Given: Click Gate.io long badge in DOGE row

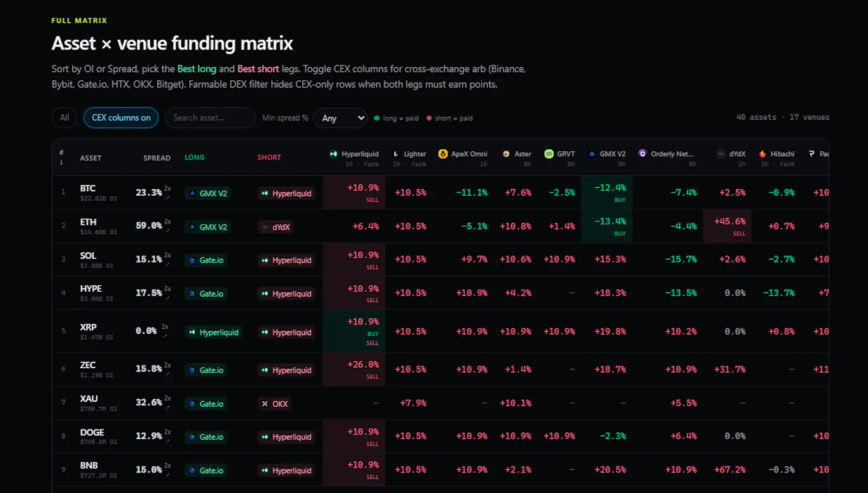Looking at the screenshot, I should (x=206, y=437).
